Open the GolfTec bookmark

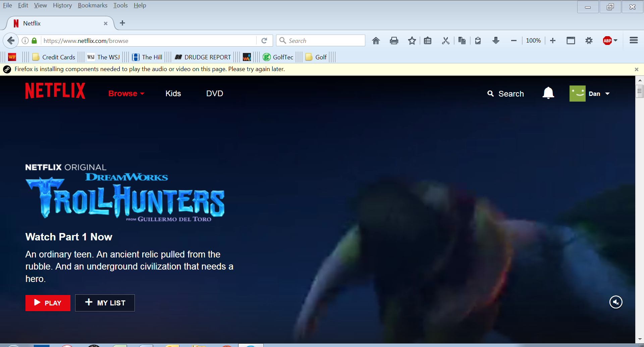click(278, 57)
